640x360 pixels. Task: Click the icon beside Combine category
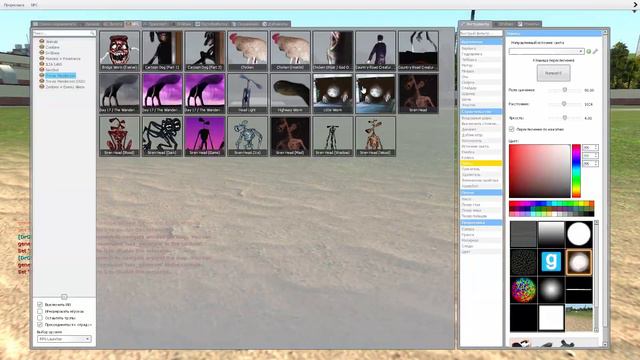tap(42, 47)
